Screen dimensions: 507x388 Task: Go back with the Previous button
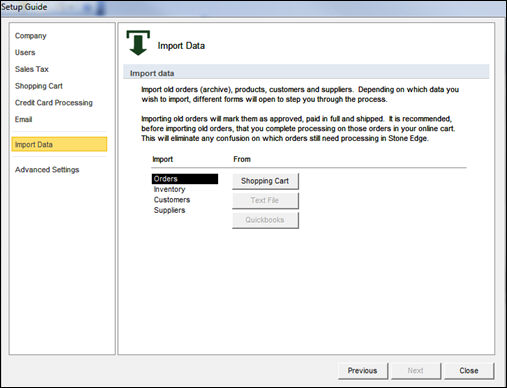tap(363, 371)
